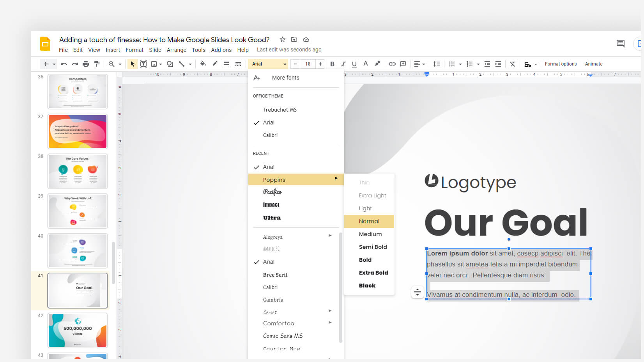This screenshot has width=644, height=362.
Task: Activate the paint format roller
Action: click(x=97, y=64)
